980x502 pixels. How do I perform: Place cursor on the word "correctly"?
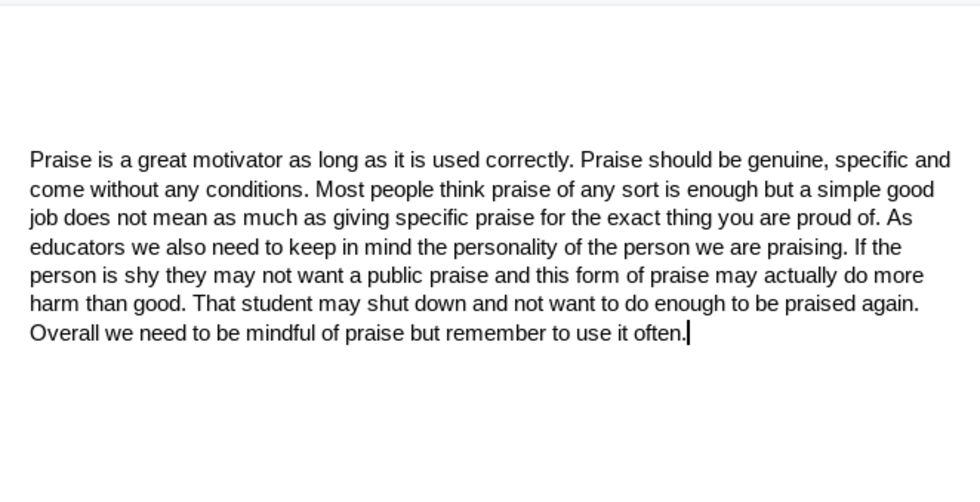528,160
